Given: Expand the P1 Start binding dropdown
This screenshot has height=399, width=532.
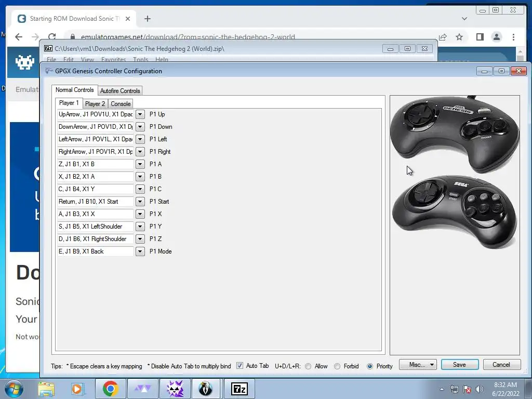Looking at the screenshot, I should coord(140,202).
